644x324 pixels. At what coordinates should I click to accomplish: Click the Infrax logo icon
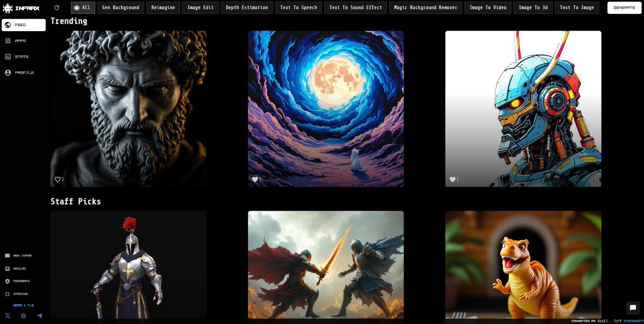pyautogui.click(x=8, y=8)
